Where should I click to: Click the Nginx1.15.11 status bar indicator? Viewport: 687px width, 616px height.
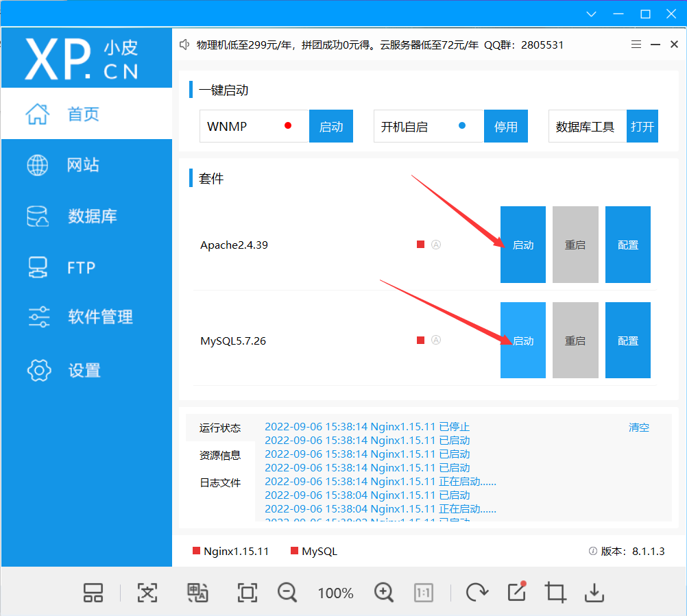231,551
